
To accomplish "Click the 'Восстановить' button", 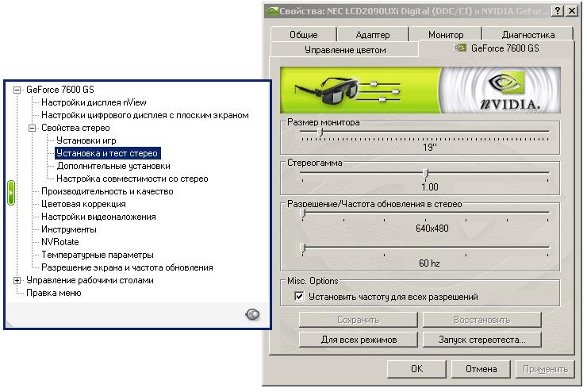I will 481,320.
